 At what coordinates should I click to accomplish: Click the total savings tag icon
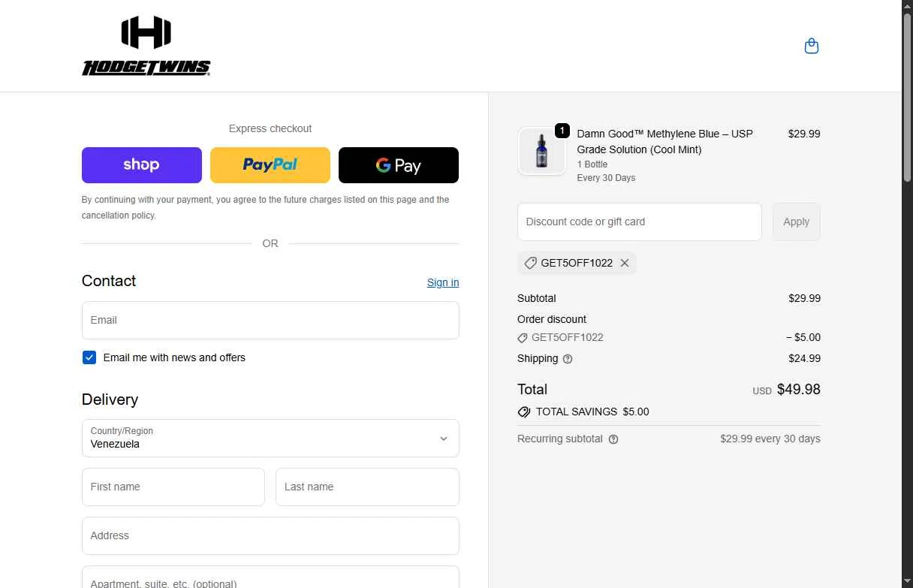[524, 412]
